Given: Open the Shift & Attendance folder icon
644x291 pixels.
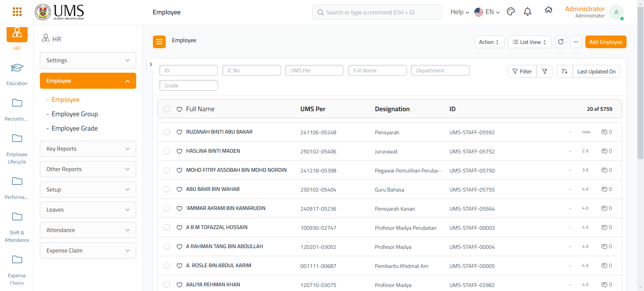Looking at the screenshot, I should tap(17, 217).
